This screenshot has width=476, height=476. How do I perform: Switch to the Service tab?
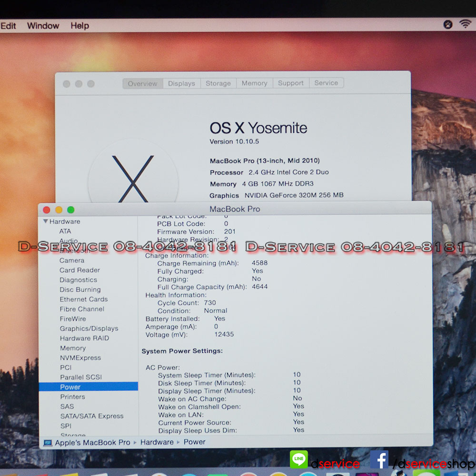(327, 82)
